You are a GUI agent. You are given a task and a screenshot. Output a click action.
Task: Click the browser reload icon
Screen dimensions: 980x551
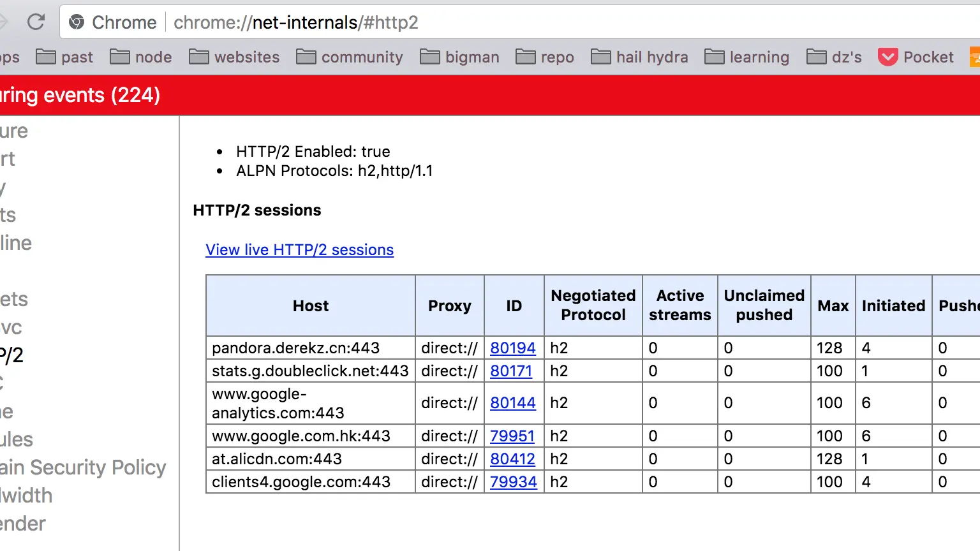tap(36, 22)
